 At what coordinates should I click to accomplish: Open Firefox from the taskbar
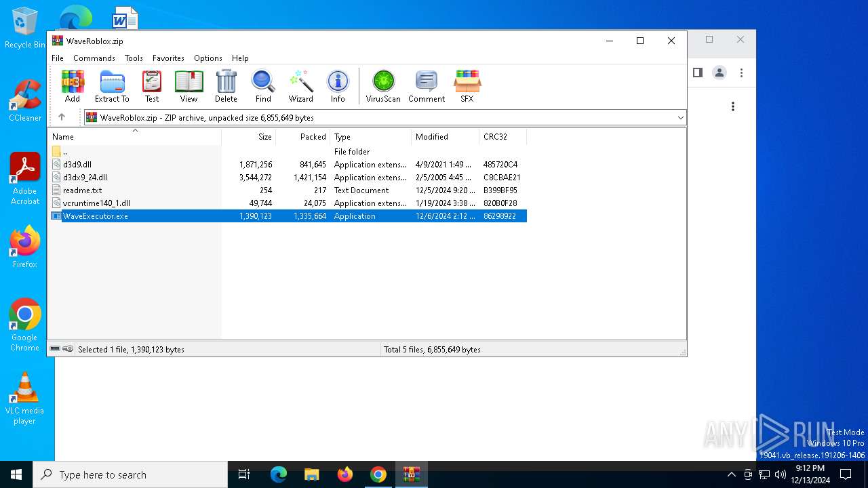344,474
